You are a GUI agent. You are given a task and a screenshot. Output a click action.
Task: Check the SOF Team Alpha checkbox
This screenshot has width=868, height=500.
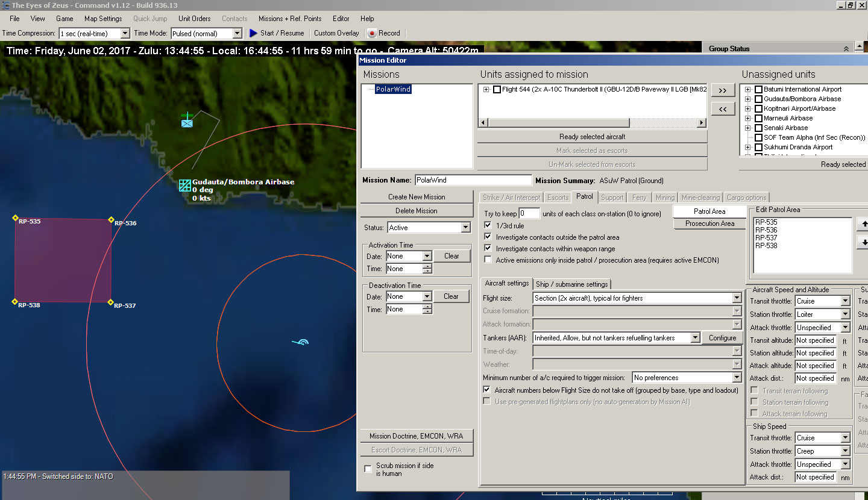coord(758,138)
